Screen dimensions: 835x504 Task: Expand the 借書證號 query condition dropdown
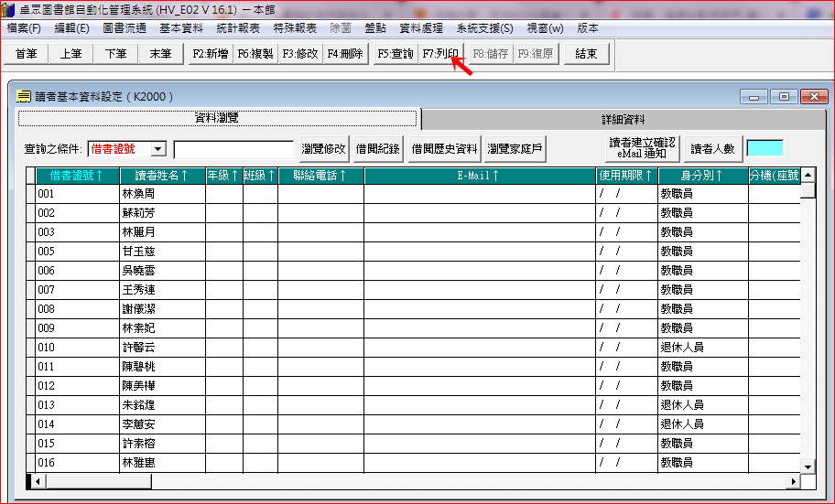158,149
